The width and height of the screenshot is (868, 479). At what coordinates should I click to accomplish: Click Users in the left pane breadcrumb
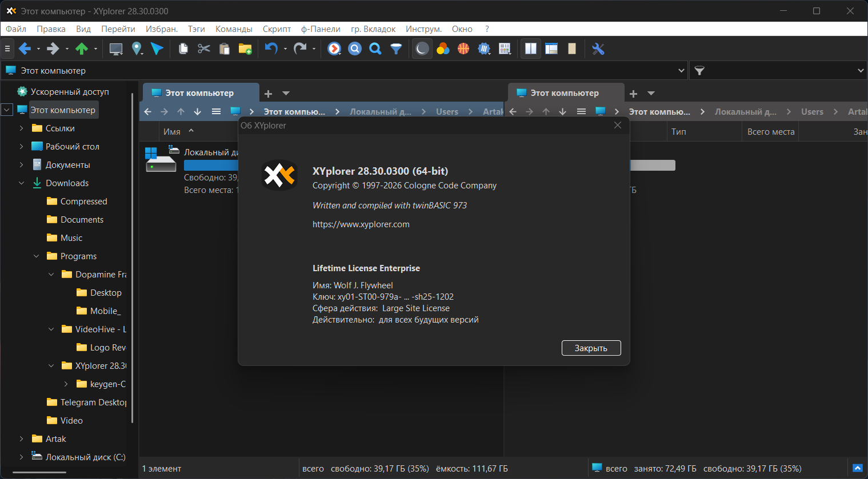[447, 112]
